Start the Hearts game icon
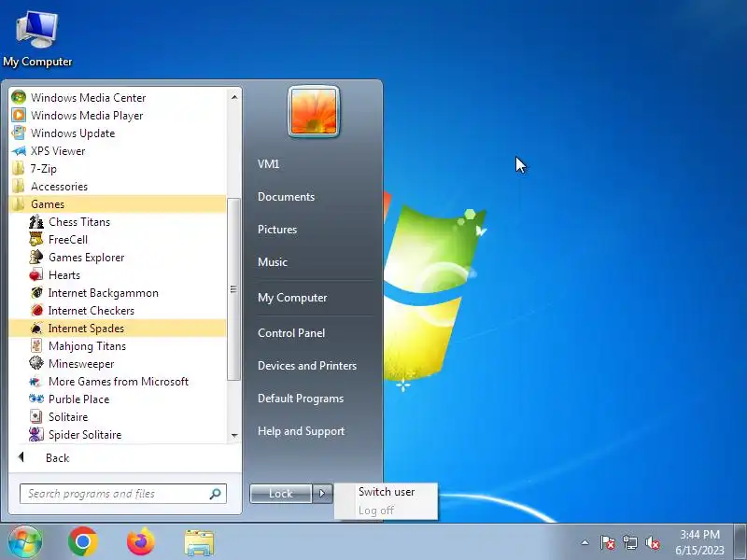 click(36, 275)
